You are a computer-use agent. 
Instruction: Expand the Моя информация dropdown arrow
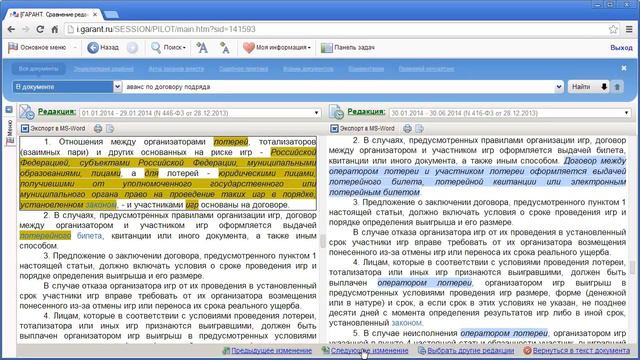309,48
